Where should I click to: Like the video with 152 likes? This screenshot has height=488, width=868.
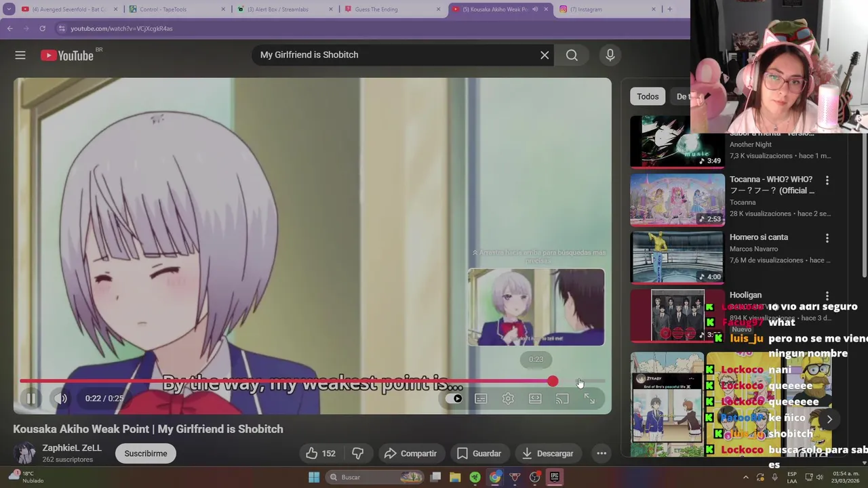[x=321, y=453]
